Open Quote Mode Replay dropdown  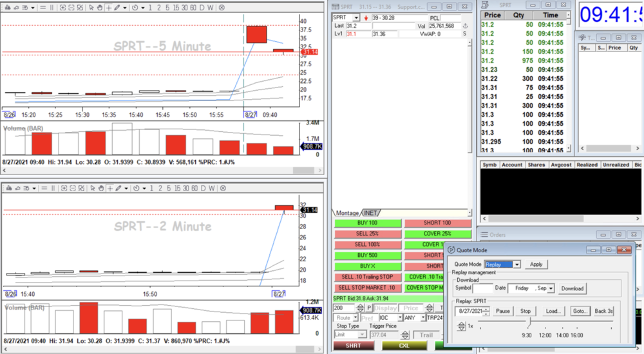[x=517, y=265]
